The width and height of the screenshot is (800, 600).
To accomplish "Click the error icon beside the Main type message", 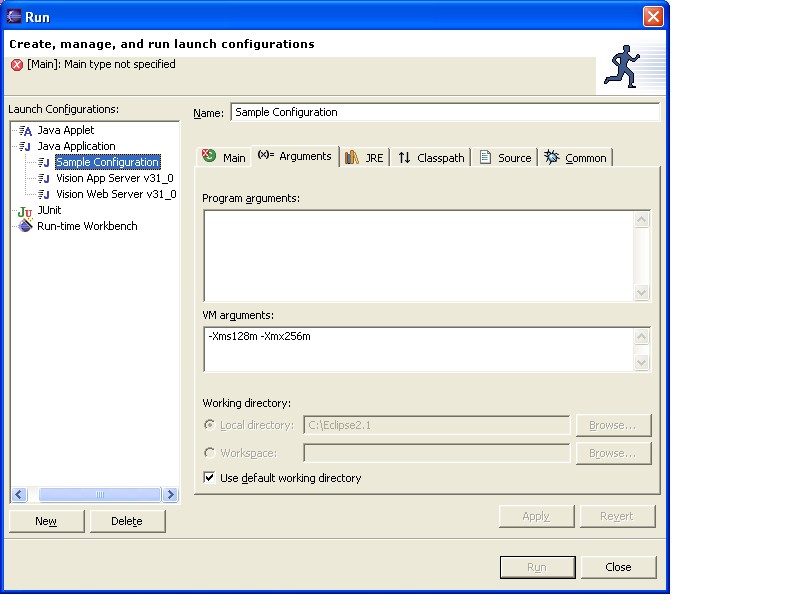I will (17, 65).
